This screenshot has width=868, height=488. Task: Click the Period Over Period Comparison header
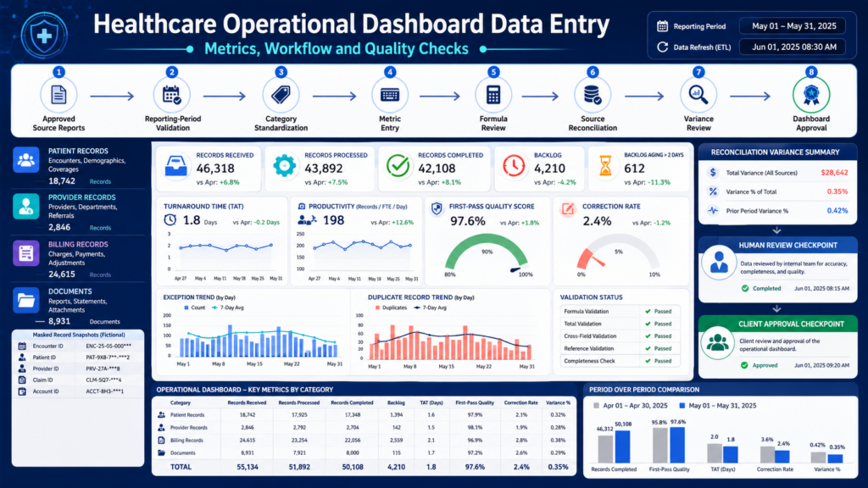[x=644, y=390]
